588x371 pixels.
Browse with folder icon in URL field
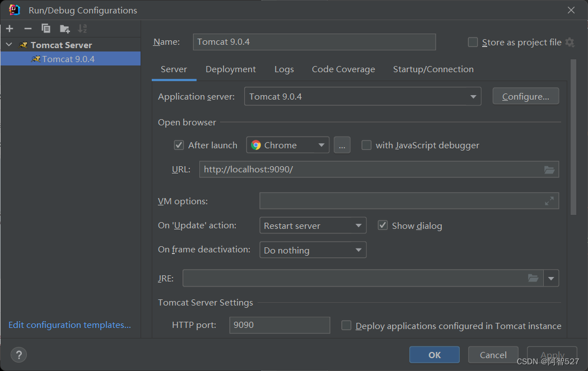549,170
